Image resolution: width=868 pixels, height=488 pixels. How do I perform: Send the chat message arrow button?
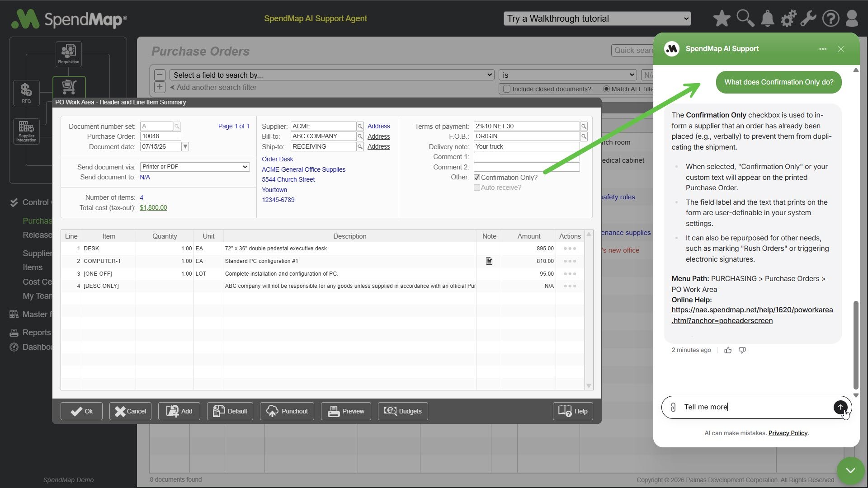(840, 407)
